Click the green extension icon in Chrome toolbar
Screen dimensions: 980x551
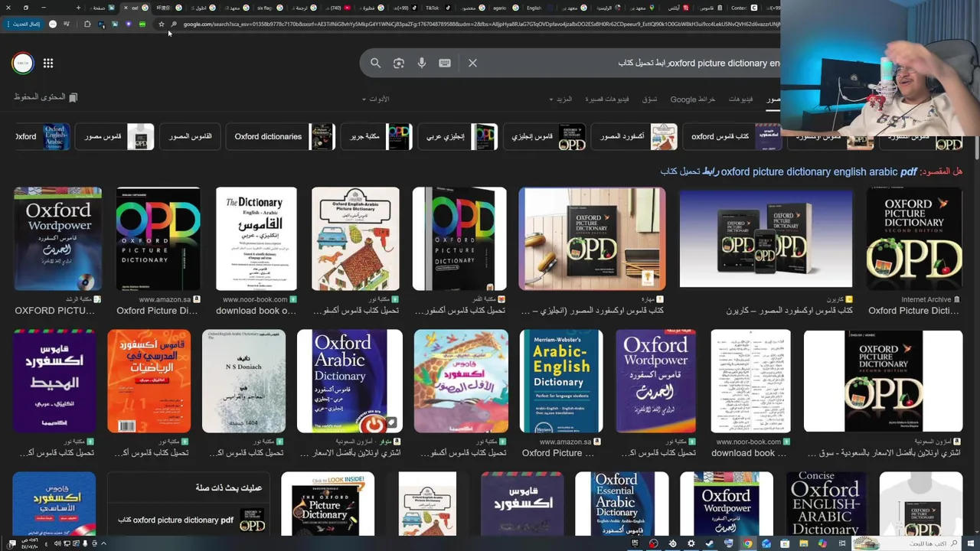pos(142,24)
